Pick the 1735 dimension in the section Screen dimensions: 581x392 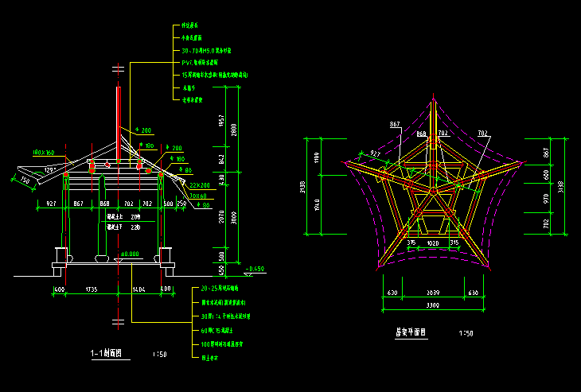[x=92, y=289]
